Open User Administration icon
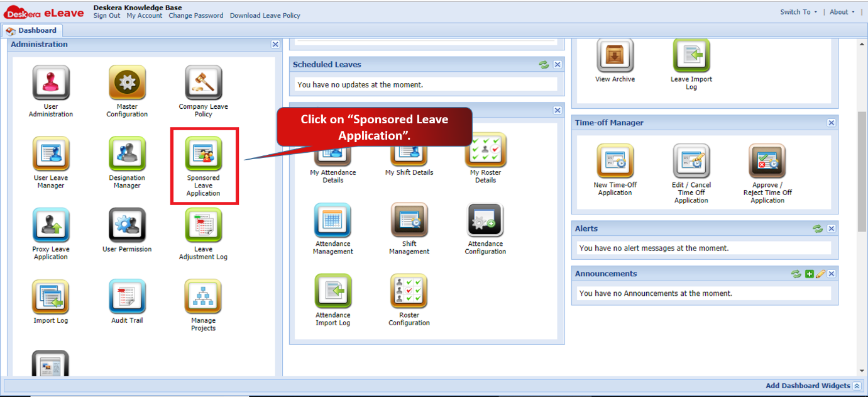 pos(51,83)
